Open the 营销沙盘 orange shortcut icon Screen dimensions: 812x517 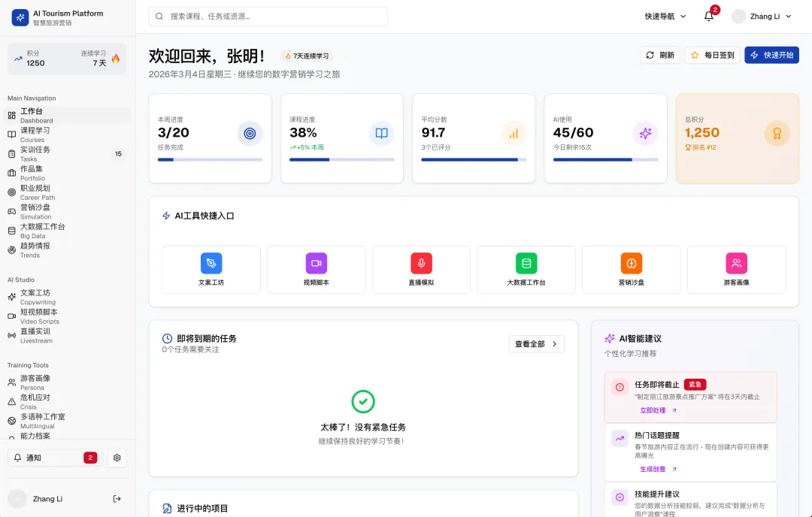point(632,264)
